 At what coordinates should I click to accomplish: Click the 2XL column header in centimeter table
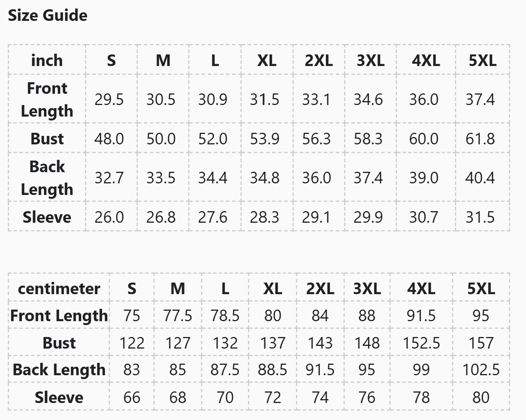coord(320,288)
